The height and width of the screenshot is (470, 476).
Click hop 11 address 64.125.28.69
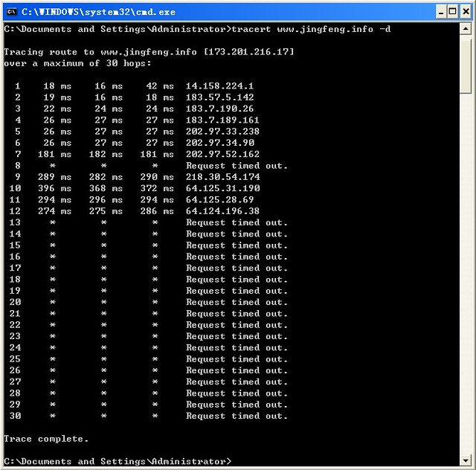[x=220, y=200]
